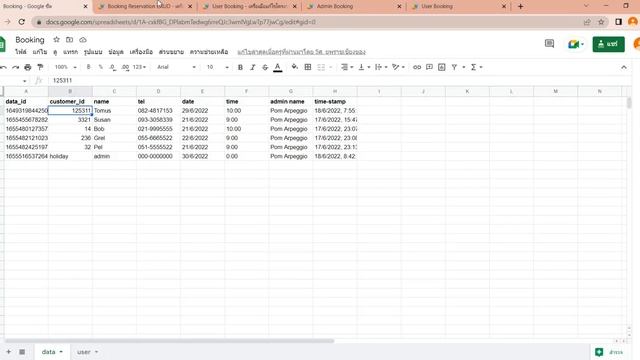Switch to the Booking Reservation browser tab
Viewport: 640px width, 360px height.
145,7
